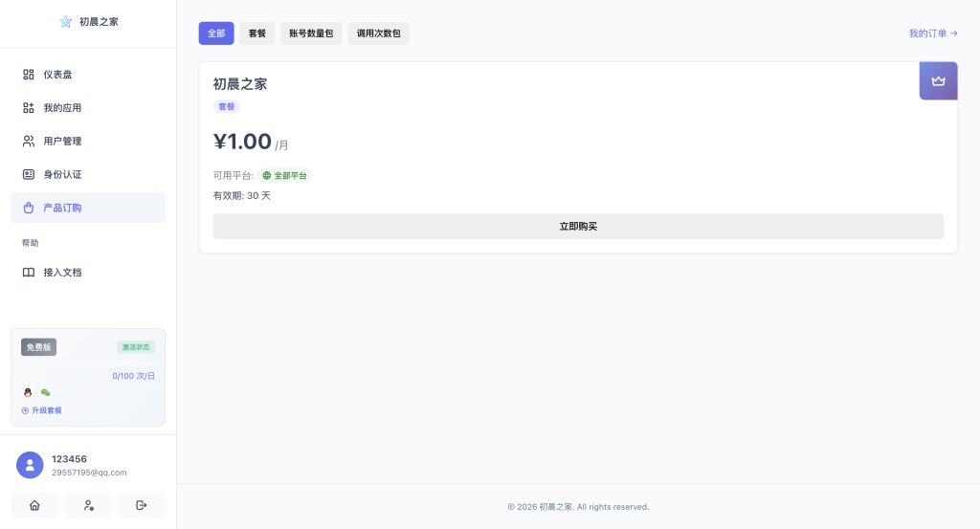Image resolution: width=980 pixels, height=529 pixels.
Task: Switch to the 账号数量包 tab
Action: coord(311,33)
